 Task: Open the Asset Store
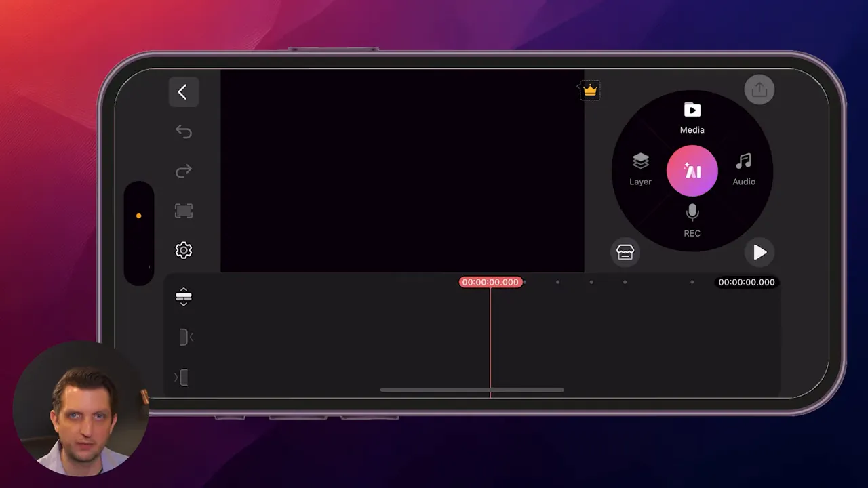coord(625,251)
